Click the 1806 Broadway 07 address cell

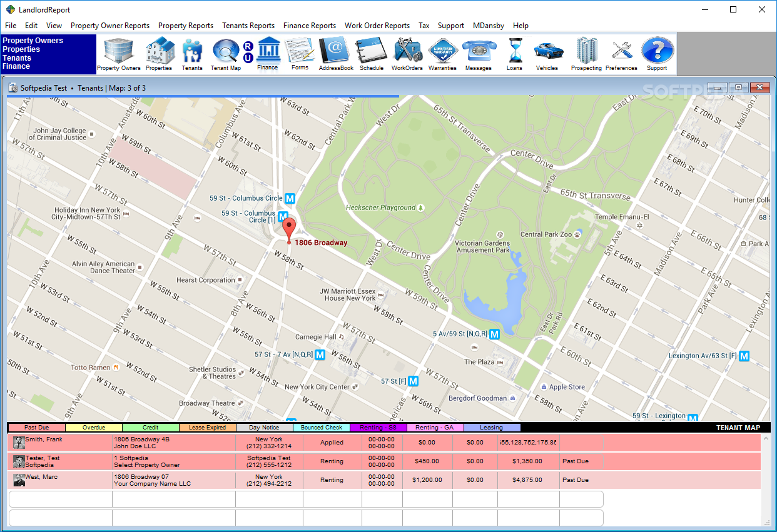(141, 477)
